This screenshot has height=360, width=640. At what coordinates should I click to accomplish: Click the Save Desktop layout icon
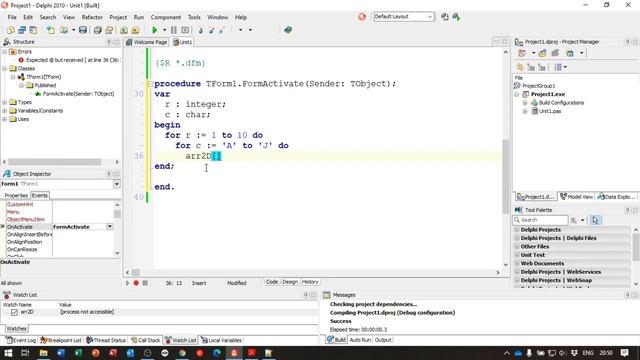point(444,17)
